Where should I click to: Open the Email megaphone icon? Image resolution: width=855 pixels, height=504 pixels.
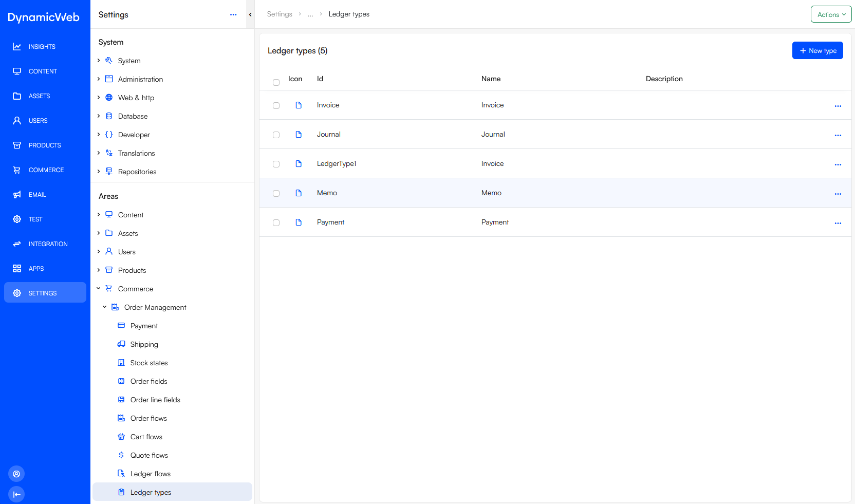(x=17, y=195)
